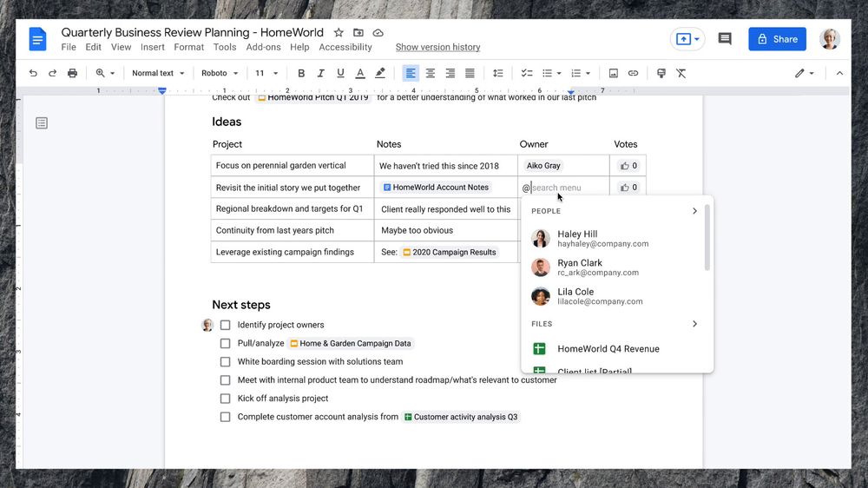Viewport: 868px width, 488px height.
Task: Open comment history
Action: tap(725, 39)
